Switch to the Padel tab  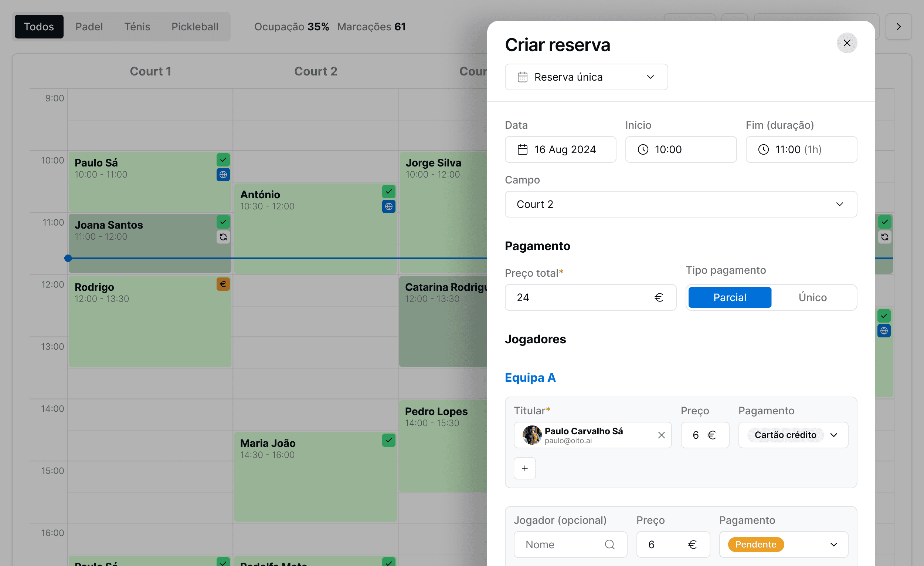(x=89, y=27)
